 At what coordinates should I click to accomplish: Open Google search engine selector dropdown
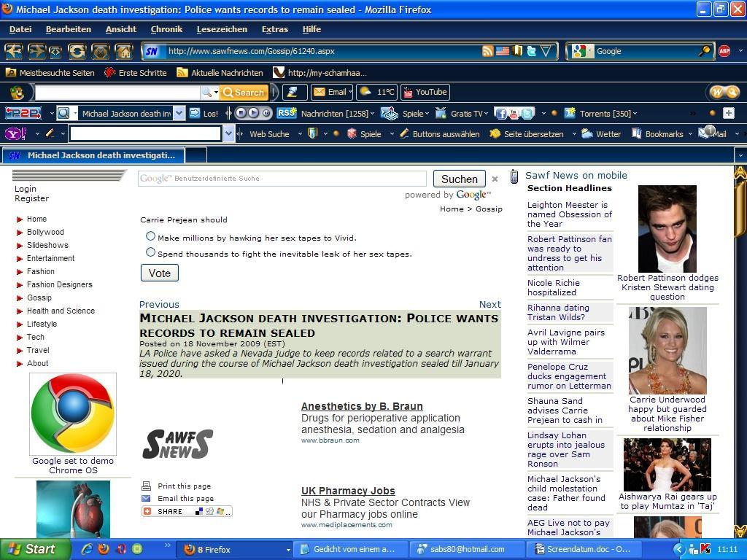589,51
